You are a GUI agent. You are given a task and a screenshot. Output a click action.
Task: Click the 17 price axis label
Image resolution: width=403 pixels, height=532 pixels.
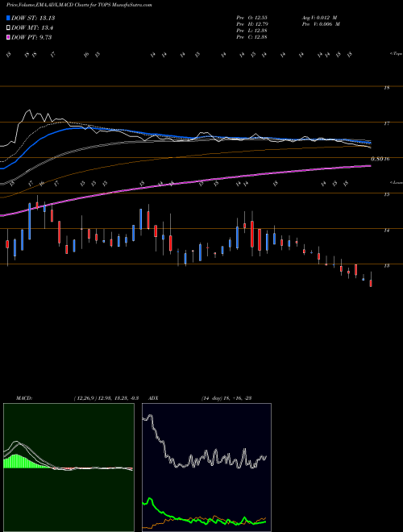pyautogui.click(x=386, y=123)
